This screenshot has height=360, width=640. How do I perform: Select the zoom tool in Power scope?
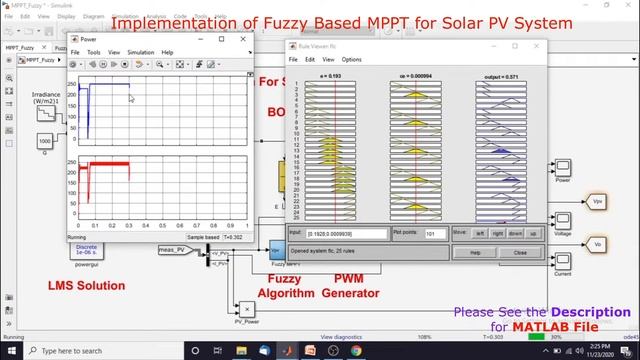click(160, 64)
